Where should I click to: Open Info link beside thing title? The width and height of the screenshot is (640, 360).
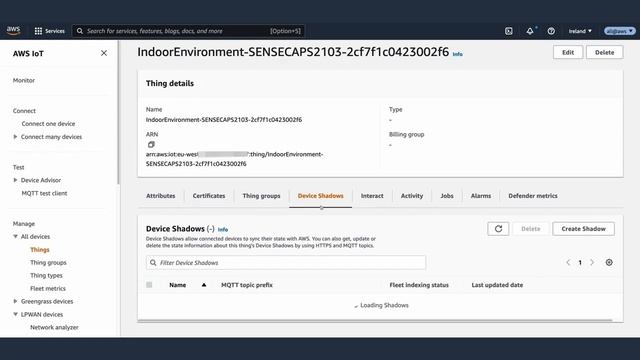[x=458, y=54]
